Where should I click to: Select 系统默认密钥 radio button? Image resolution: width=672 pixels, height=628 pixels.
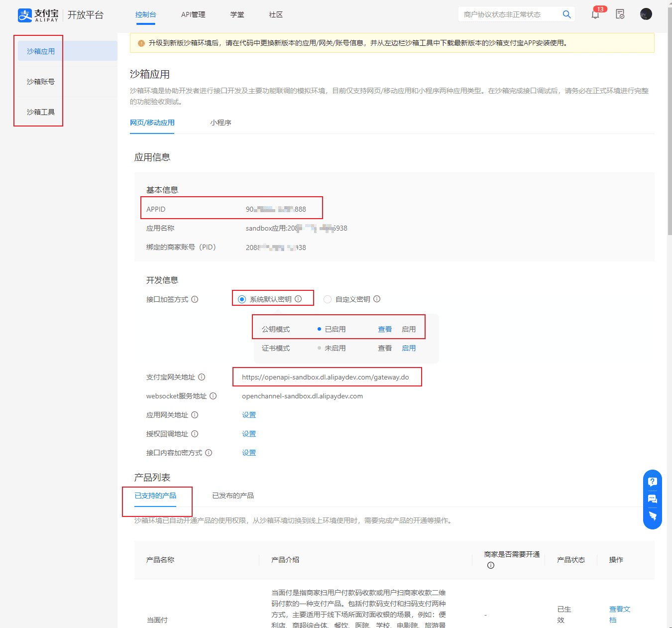pyautogui.click(x=242, y=299)
